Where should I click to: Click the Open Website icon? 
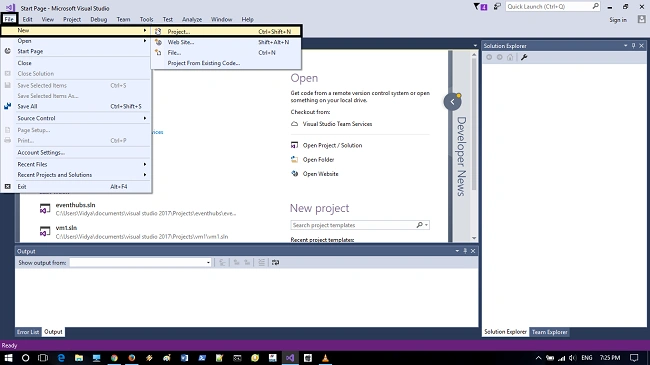[294, 173]
